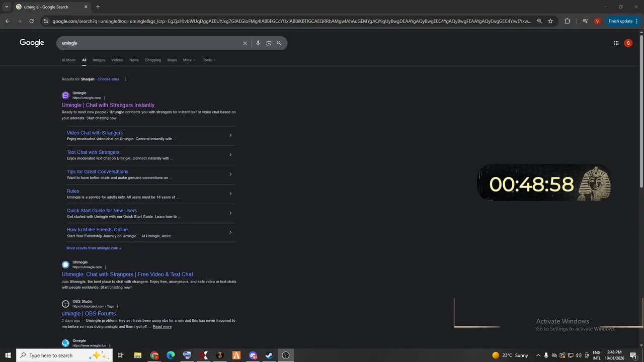Open Umingle | Chat with Strangers Instantly result
This screenshot has height=362, width=644.
point(108,105)
